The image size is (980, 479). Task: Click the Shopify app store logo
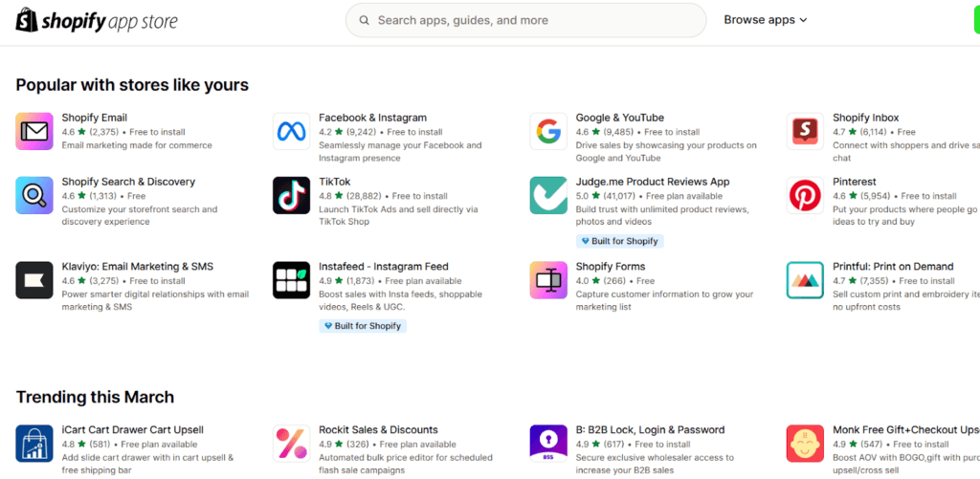pos(97,21)
